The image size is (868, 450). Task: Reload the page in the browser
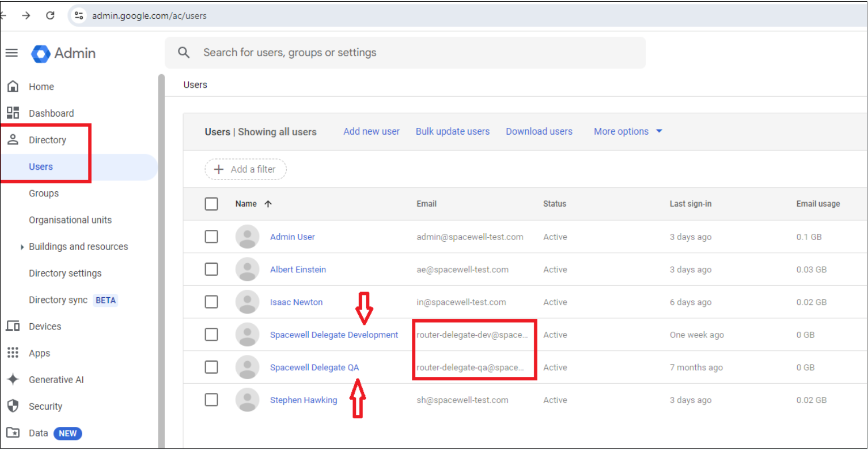point(50,15)
